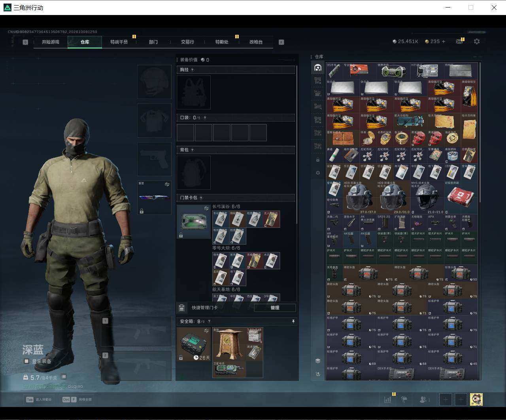Click the player avatar in bottom right
The image size is (506, 420).
click(476, 399)
